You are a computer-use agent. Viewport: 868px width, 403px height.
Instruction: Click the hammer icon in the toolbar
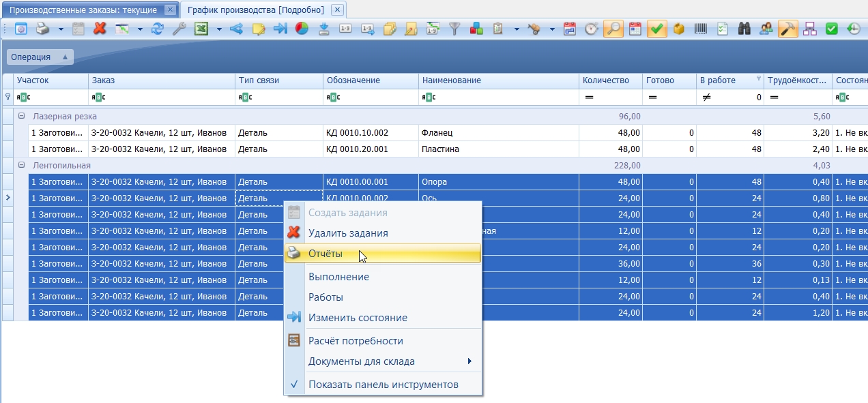[788, 29]
